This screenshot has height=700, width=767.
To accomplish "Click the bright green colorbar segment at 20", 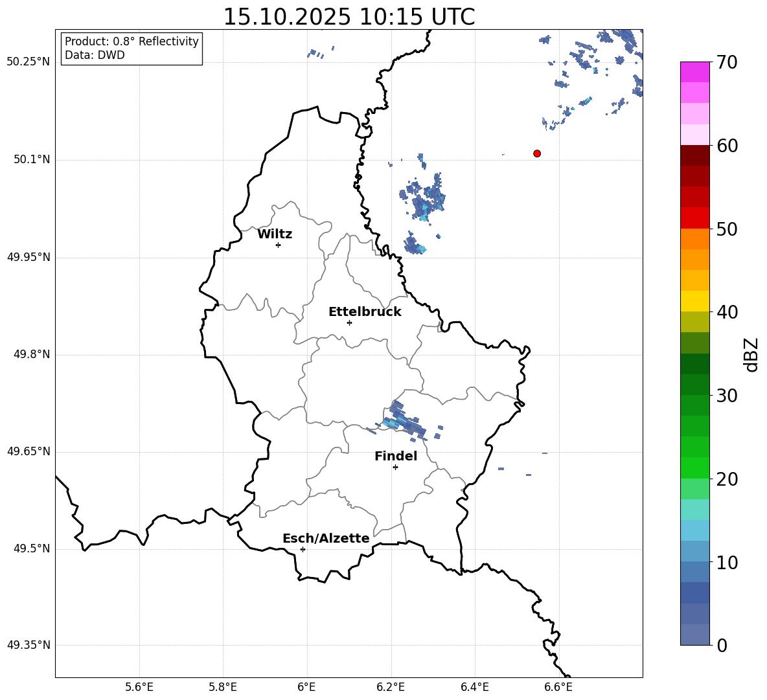I will [695, 468].
